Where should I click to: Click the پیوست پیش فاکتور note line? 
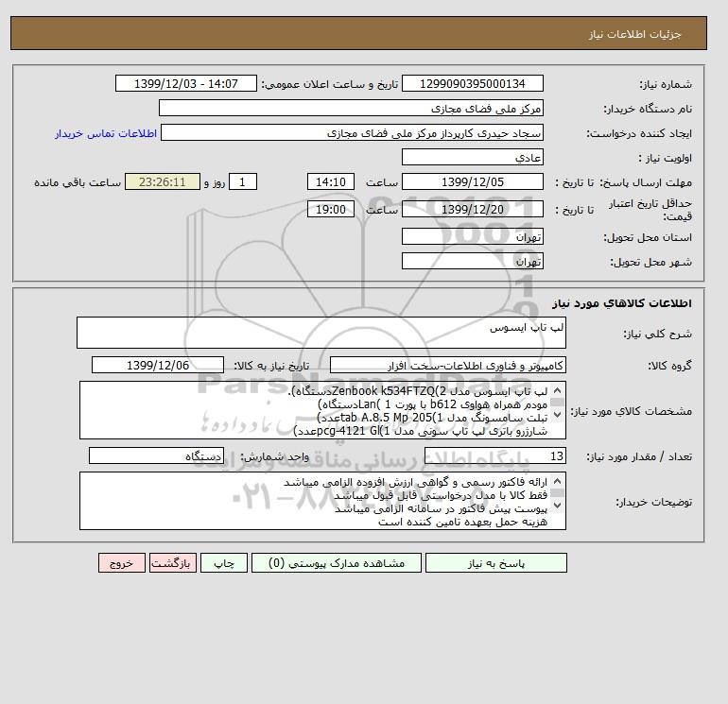pyautogui.click(x=442, y=508)
